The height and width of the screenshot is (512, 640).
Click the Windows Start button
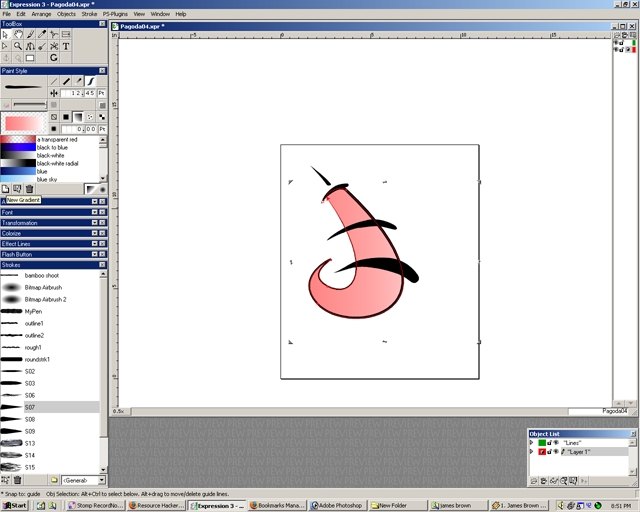[x=15, y=505]
